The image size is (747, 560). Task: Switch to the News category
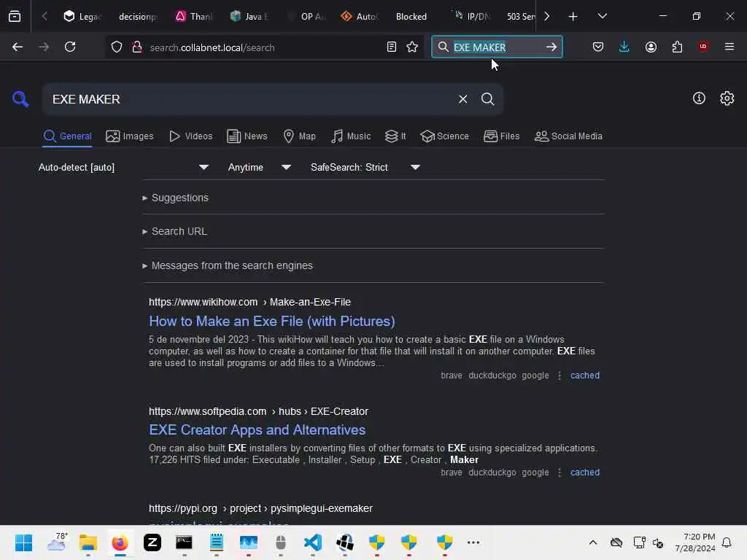247,136
